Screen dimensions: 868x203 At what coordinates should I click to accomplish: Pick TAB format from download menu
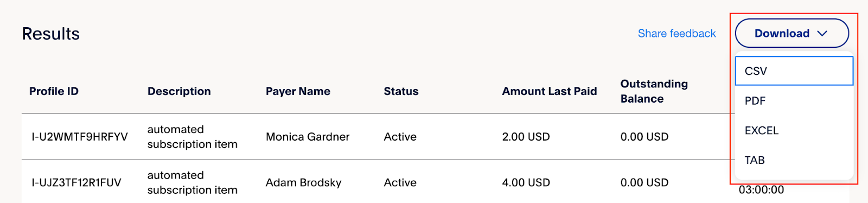tap(794, 160)
